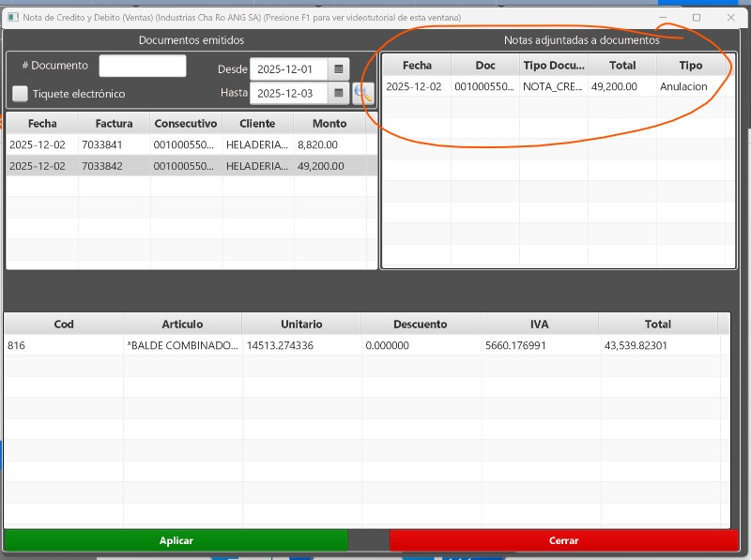Click the magnifier search icon
This screenshot has width=751, height=560.
click(362, 93)
